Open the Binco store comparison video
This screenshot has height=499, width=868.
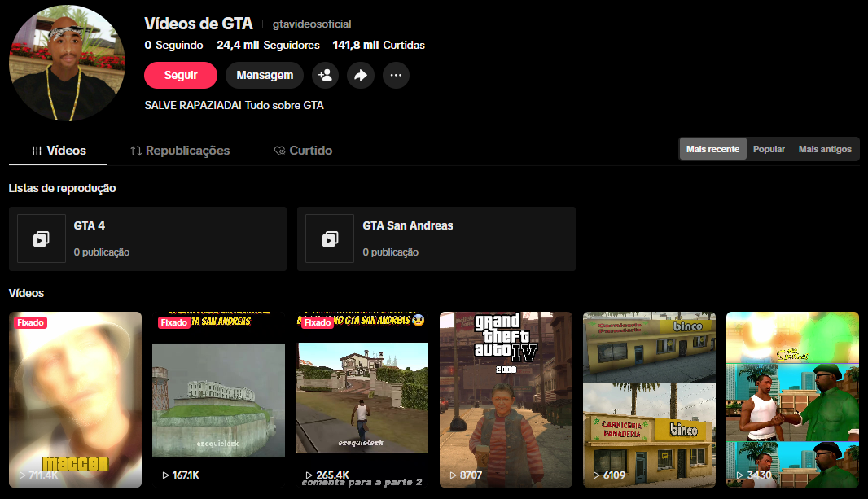649,400
